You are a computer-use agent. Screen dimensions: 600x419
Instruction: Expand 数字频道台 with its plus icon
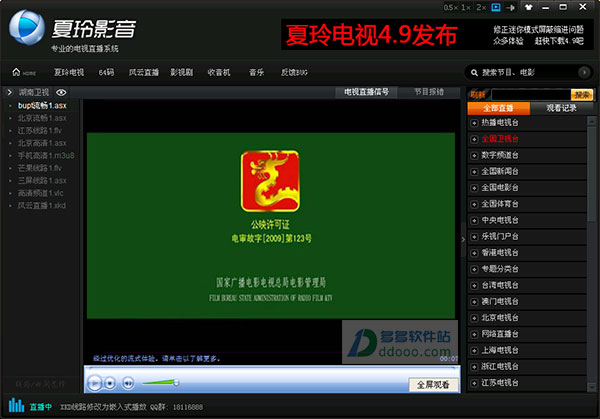[474, 156]
